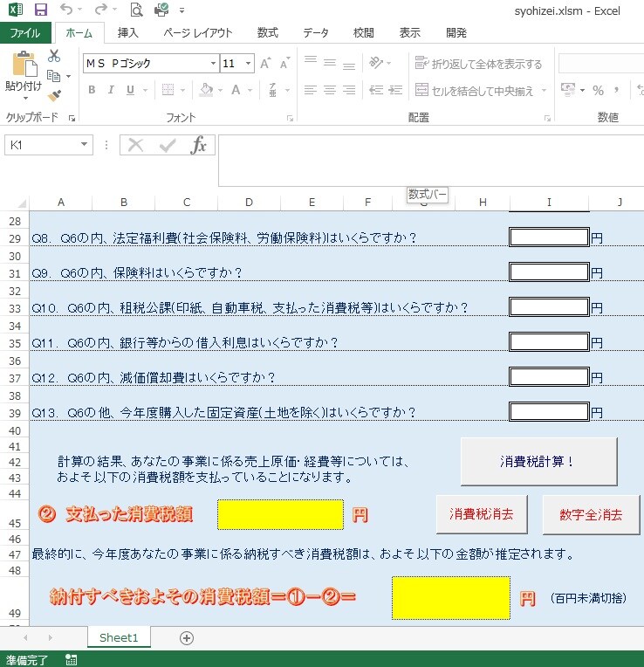
Task: Click the 消費税計算！ button
Action: pyautogui.click(x=538, y=461)
